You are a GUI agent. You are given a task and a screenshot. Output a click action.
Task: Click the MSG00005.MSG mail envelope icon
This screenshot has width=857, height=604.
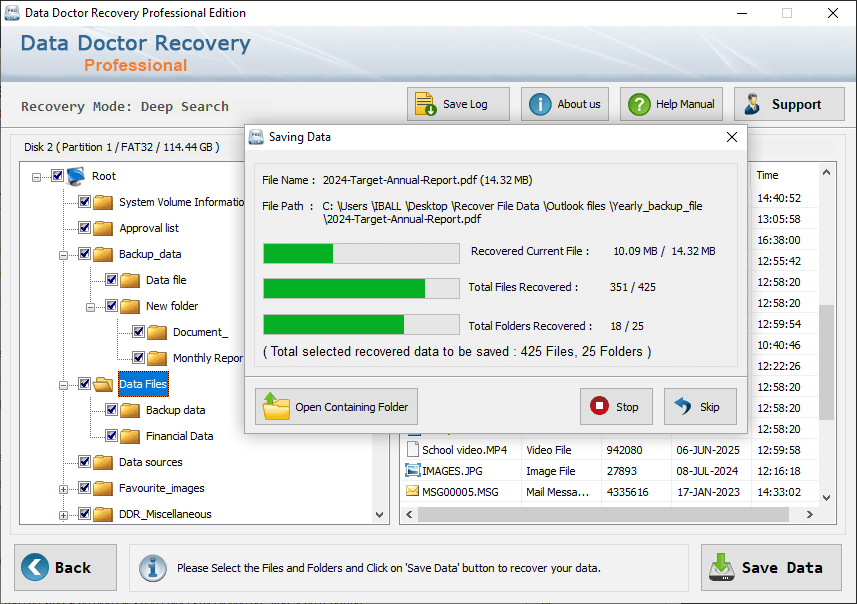[413, 491]
